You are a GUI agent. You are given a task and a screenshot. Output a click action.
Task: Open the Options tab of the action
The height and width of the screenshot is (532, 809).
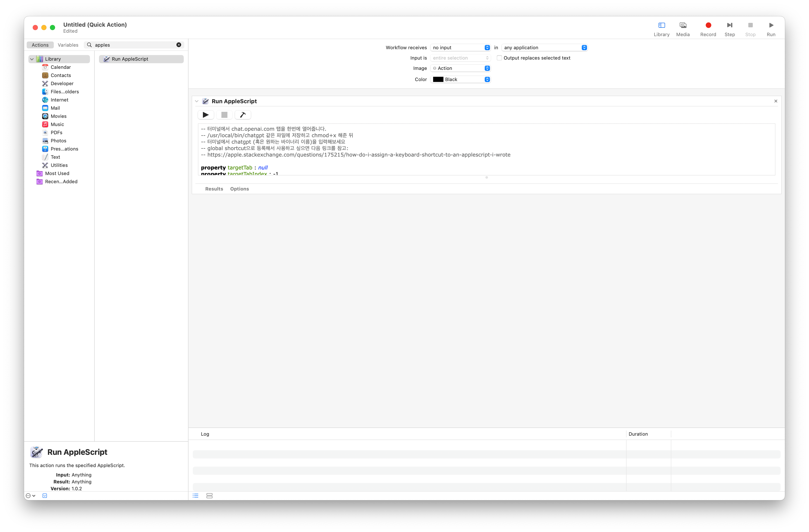coord(239,189)
